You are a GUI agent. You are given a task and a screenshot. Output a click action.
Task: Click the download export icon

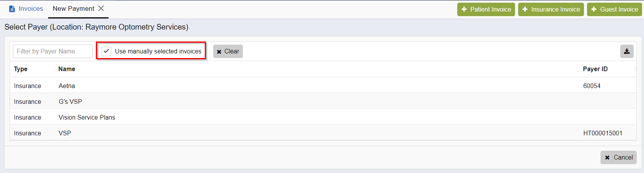[627, 51]
